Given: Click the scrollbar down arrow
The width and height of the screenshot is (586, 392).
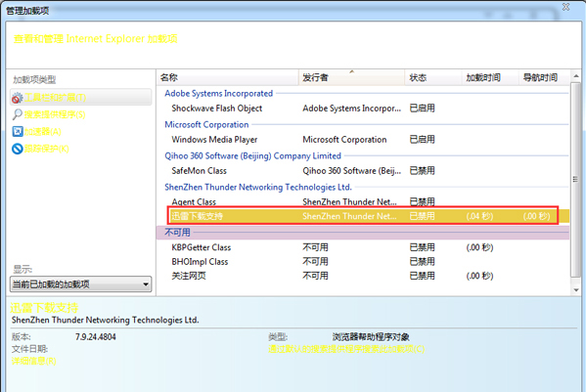Looking at the screenshot, I should point(576,289).
